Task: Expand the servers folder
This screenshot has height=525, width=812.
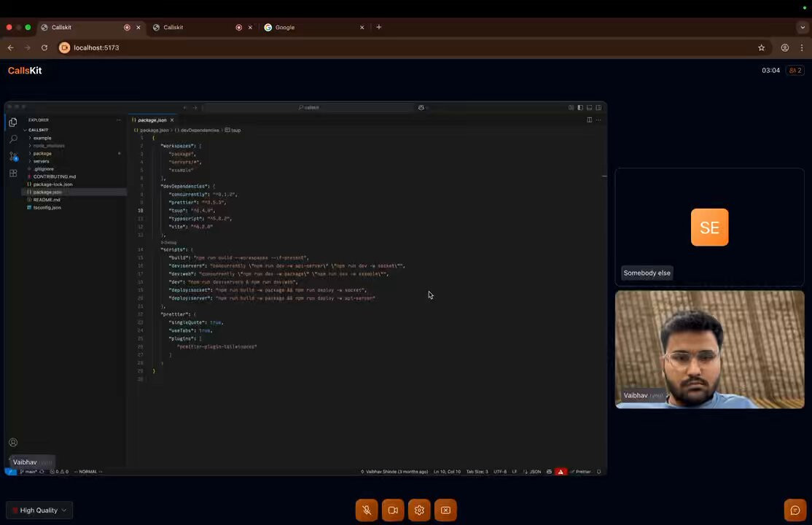Action: [x=41, y=161]
